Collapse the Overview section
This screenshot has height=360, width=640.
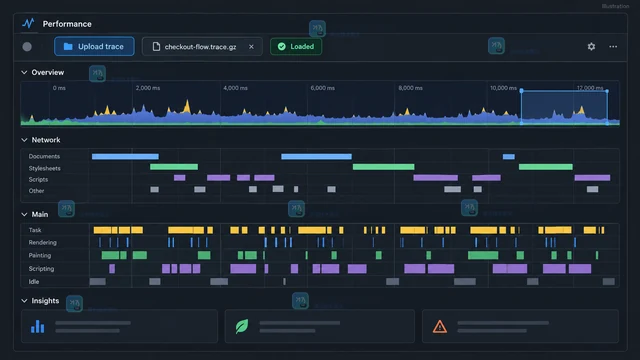point(24,72)
